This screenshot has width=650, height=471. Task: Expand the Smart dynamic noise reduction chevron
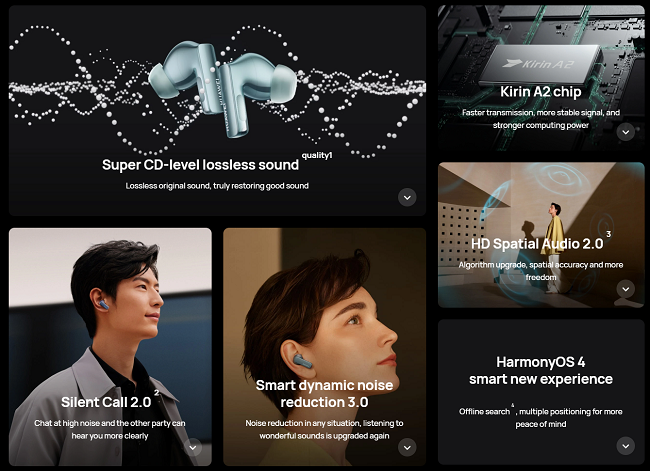407,447
